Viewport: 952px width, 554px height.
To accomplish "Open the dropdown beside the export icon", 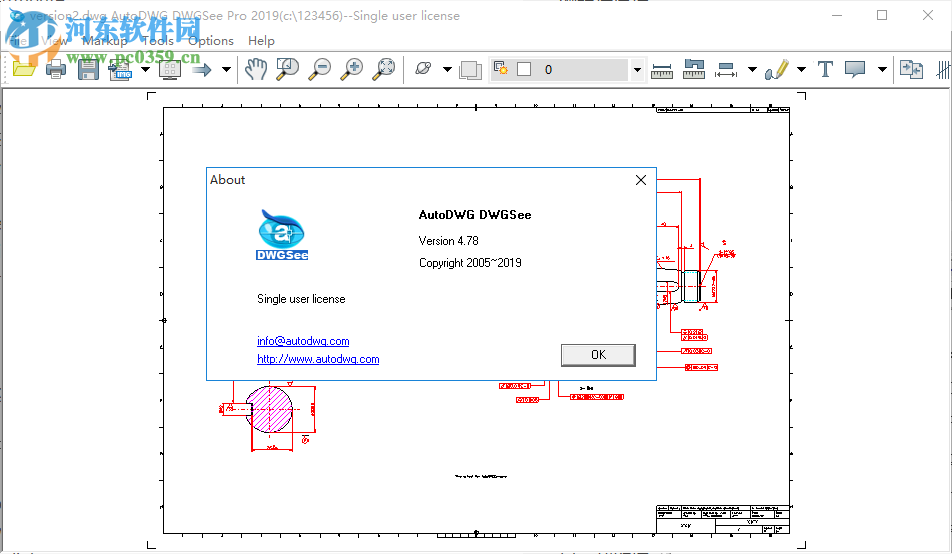I will (145, 69).
